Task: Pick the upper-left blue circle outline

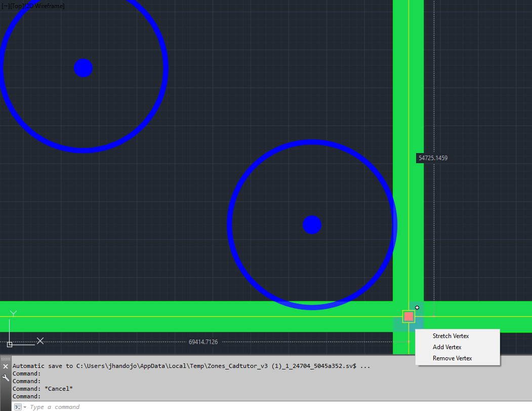Action: point(166,68)
